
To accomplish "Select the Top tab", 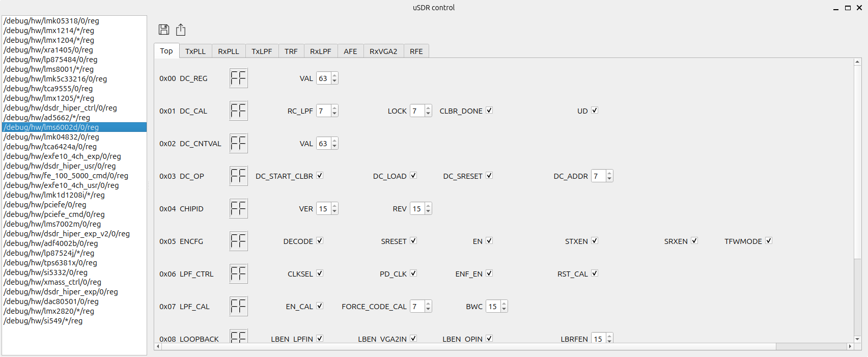I will tap(166, 51).
